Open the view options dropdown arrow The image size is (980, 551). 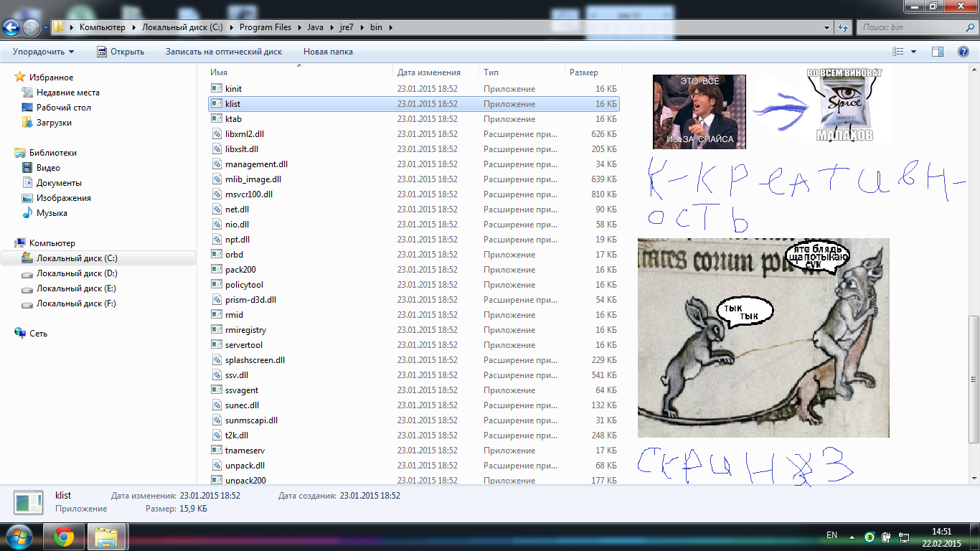click(x=913, y=52)
